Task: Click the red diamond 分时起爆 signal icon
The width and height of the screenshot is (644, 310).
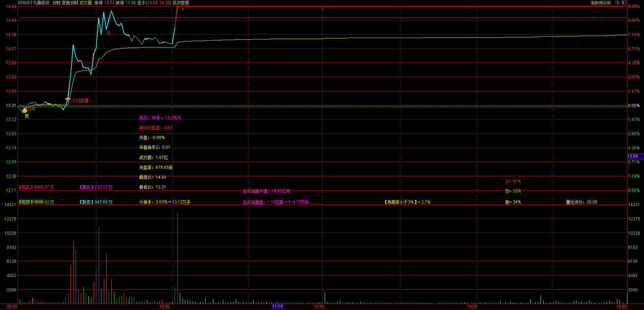Action: click(x=68, y=100)
